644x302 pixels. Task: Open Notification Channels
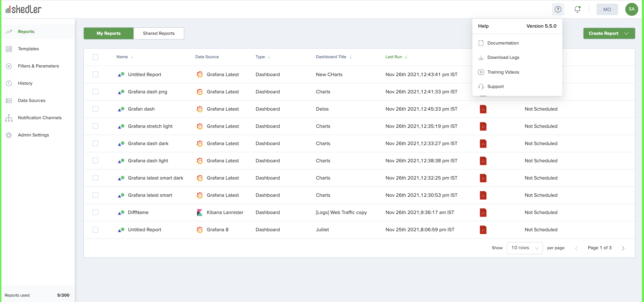pos(40,118)
